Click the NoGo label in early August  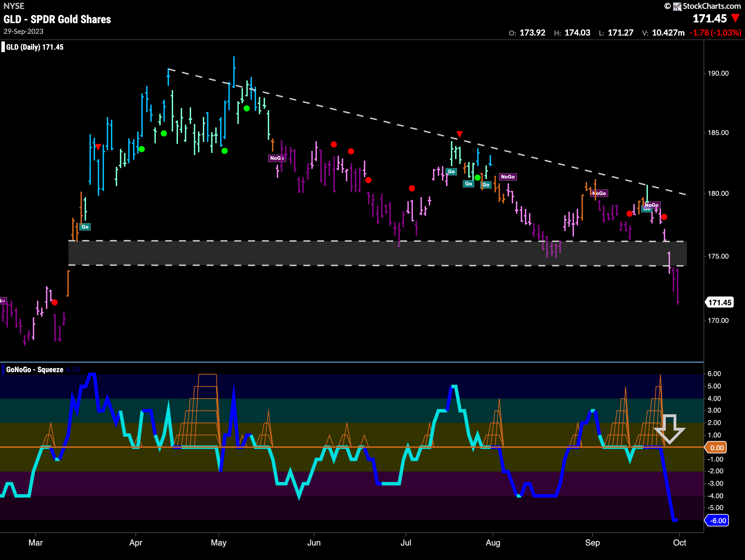coord(508,177)
